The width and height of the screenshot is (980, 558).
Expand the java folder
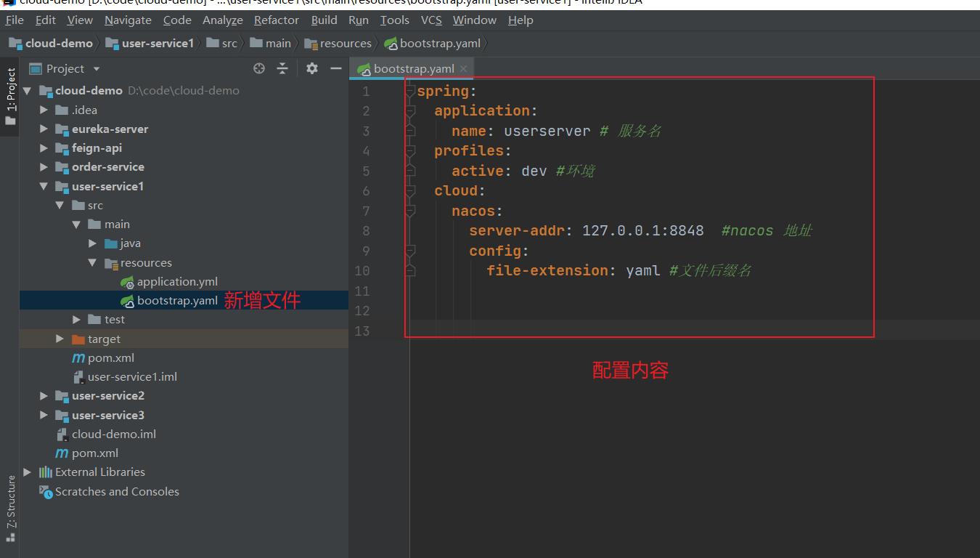pyautogui.click(x=92, y=243)
